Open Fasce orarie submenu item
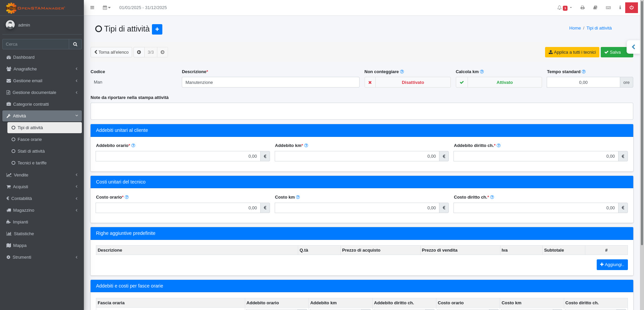Screen dimensions: 644x310 point(30,140)
